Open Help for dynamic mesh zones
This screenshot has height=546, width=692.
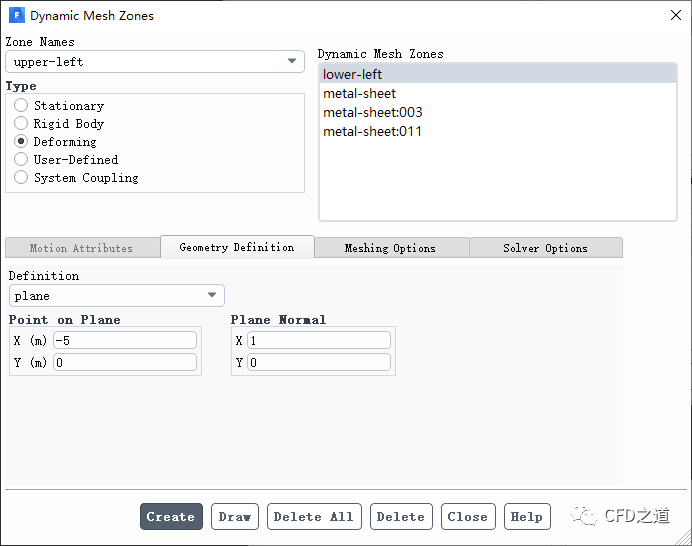[526, 517]
